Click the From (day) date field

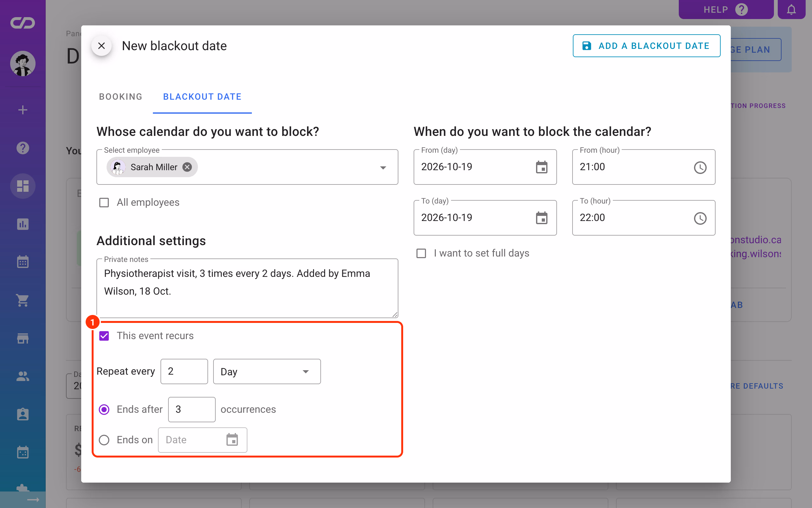485,167
